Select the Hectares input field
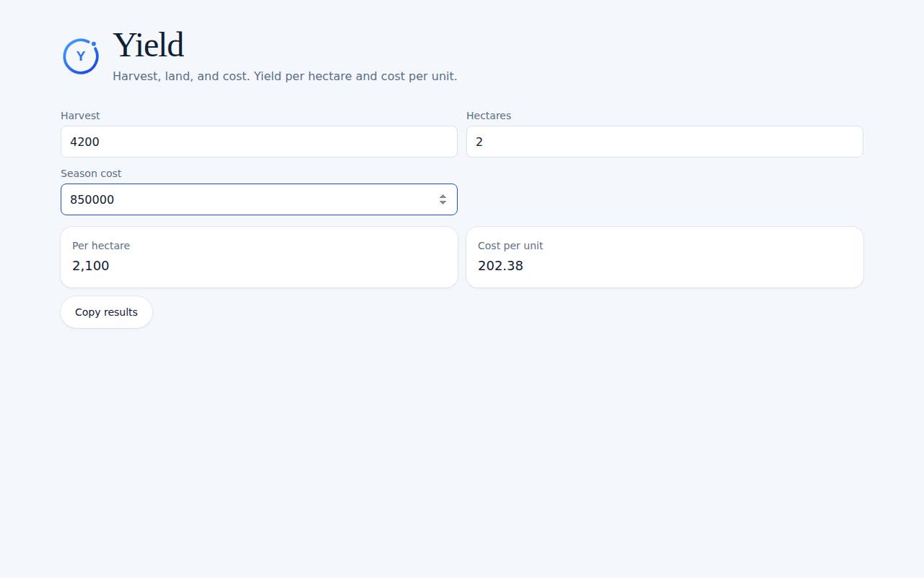The height and width of the screenshot is (578, 924). (x=665, y=142)
